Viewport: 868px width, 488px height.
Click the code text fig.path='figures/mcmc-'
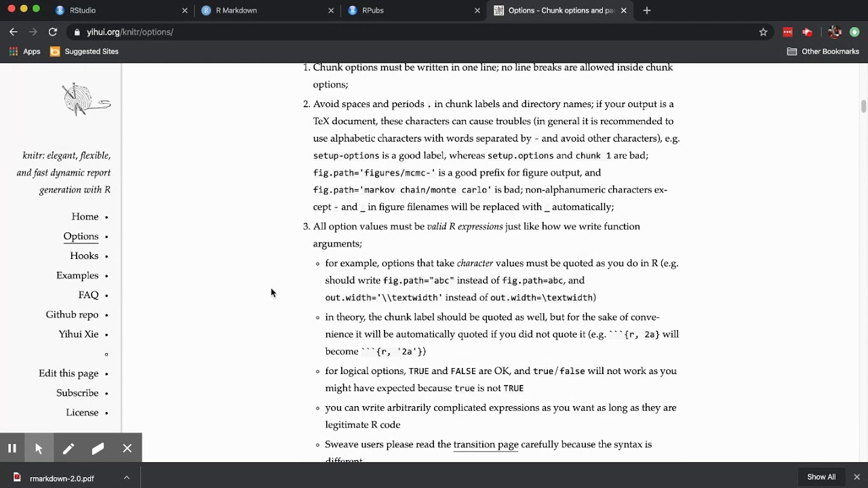pos(374,173)
